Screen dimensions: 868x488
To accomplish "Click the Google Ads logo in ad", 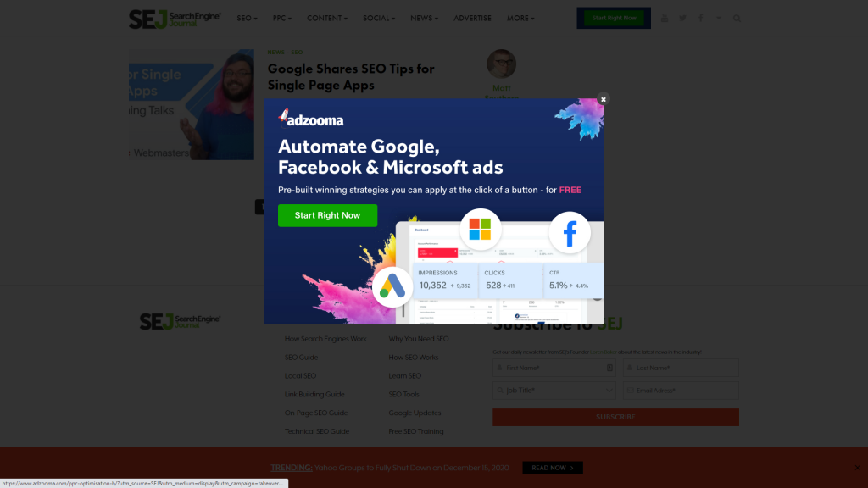I will tap(392, 286).
